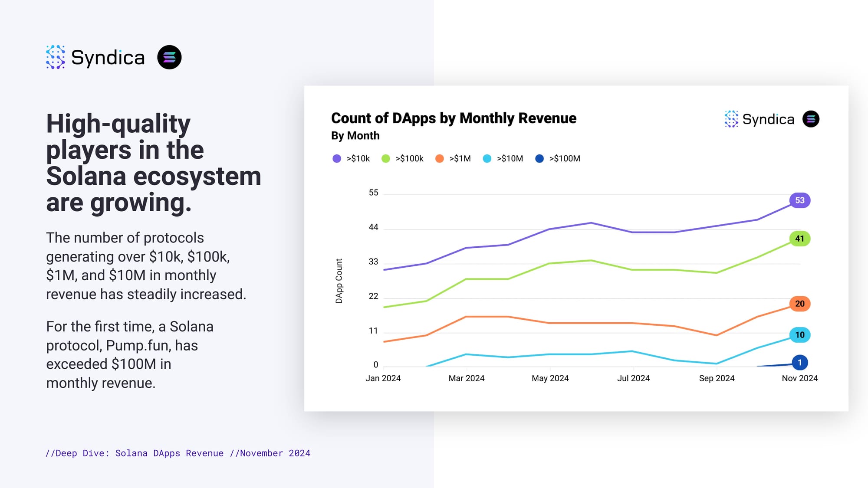
Task: Click the chart title Count of DApps by Monthly Revenue
Action: pos(454,118)
